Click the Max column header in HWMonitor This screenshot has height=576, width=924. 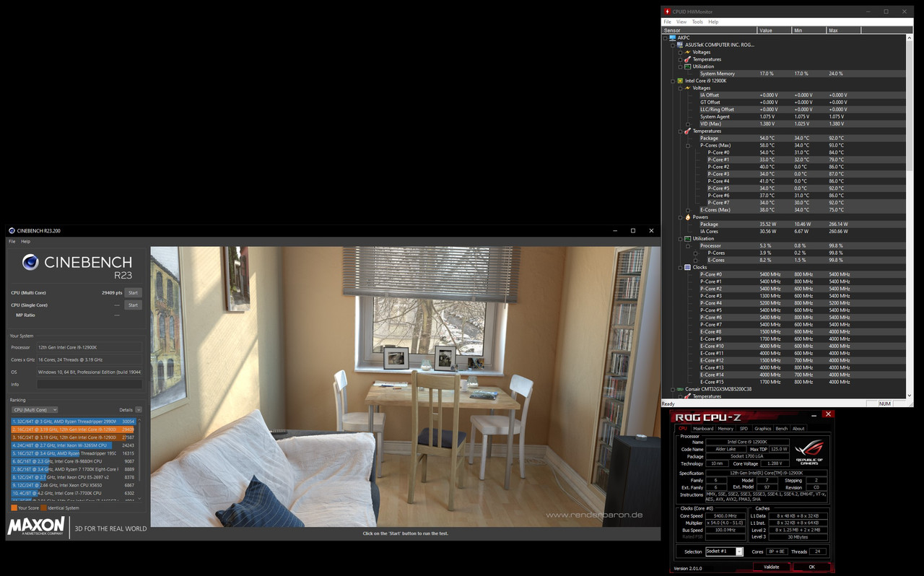click(843, 30)
